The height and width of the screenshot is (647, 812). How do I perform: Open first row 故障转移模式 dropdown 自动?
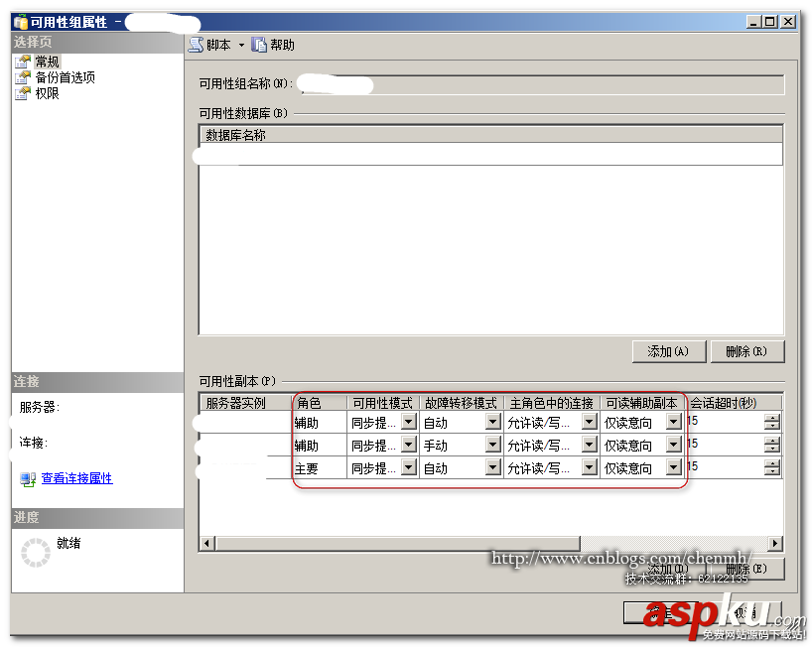click(493, 422)
